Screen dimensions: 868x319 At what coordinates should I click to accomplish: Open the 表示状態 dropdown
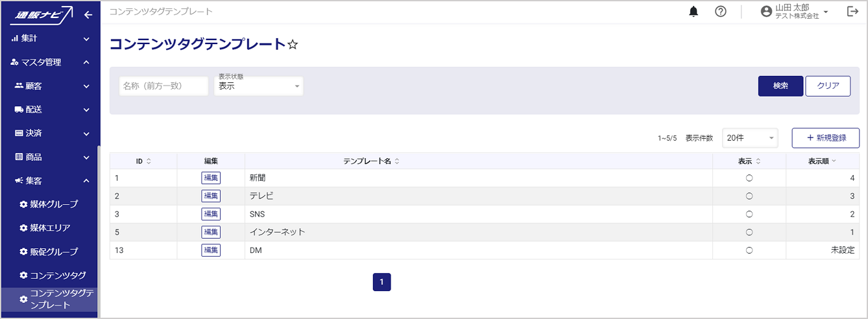pos(258,86)
